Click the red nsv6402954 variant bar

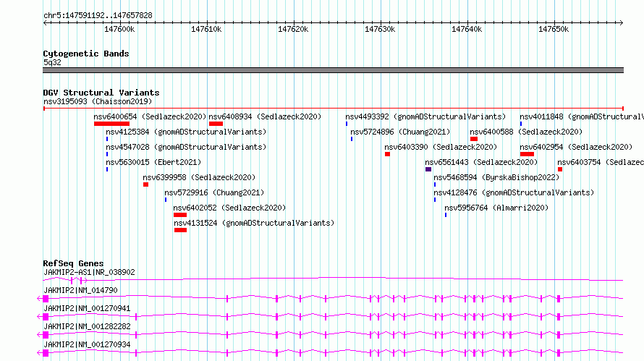pos(527,154)
